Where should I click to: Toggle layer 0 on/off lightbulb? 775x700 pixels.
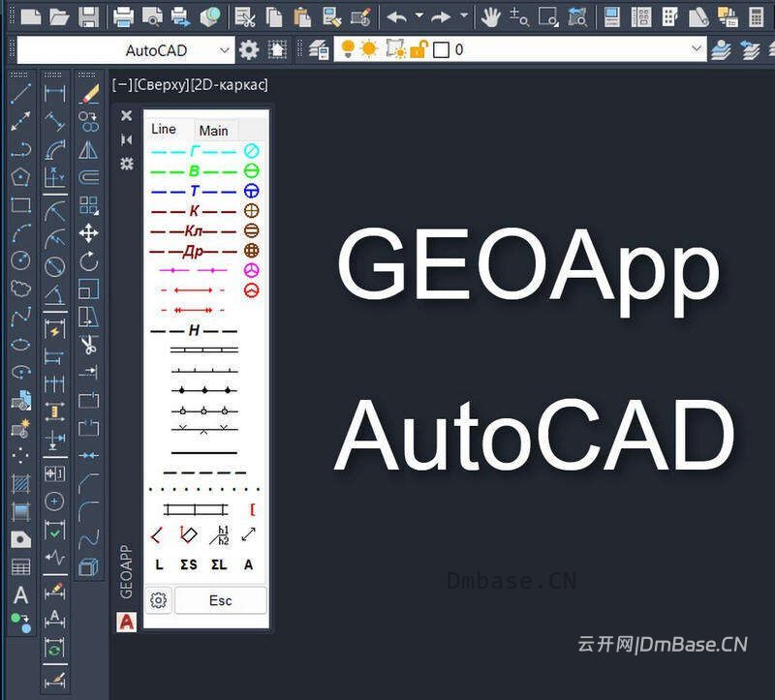pos(348,49)
